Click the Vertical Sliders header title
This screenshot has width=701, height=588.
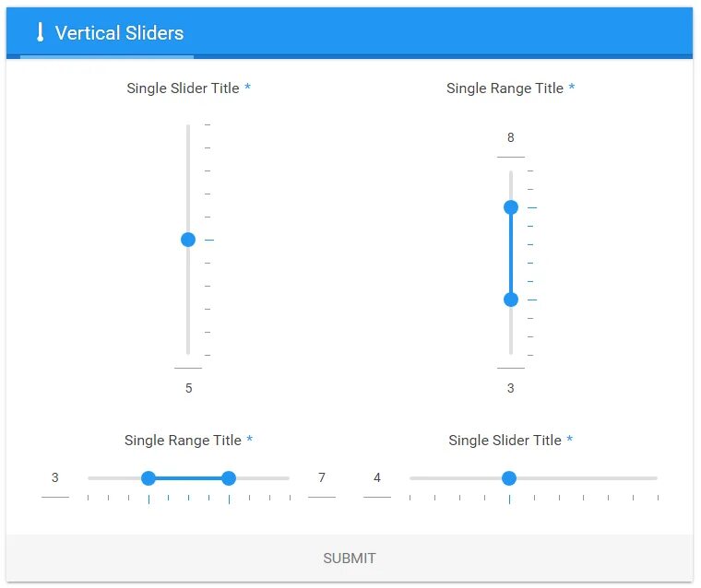click(119, 33)
